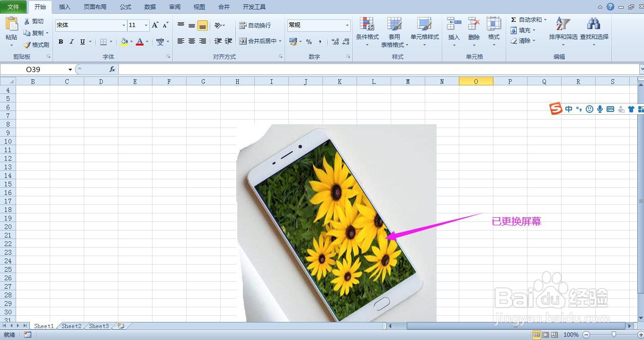Image resolution: width=644 pixels, height=340 pixels.
Task: Click the phonetic guide (文) icon
Action: (160, 42)
